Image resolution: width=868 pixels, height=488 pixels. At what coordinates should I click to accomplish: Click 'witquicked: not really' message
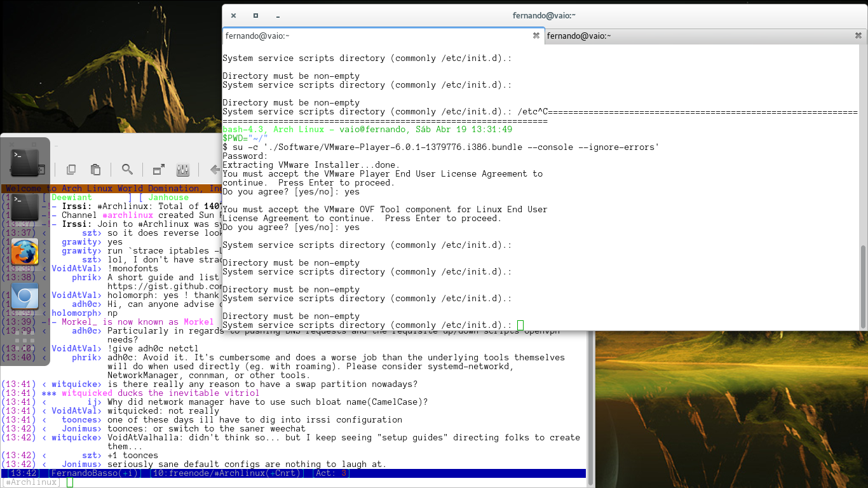[163, 411]
